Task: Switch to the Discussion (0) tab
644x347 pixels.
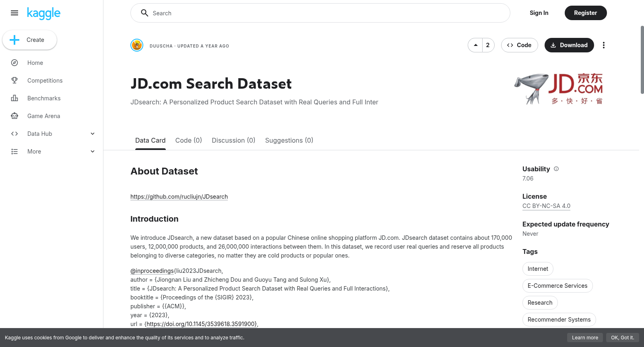Action: coord(233,140)
